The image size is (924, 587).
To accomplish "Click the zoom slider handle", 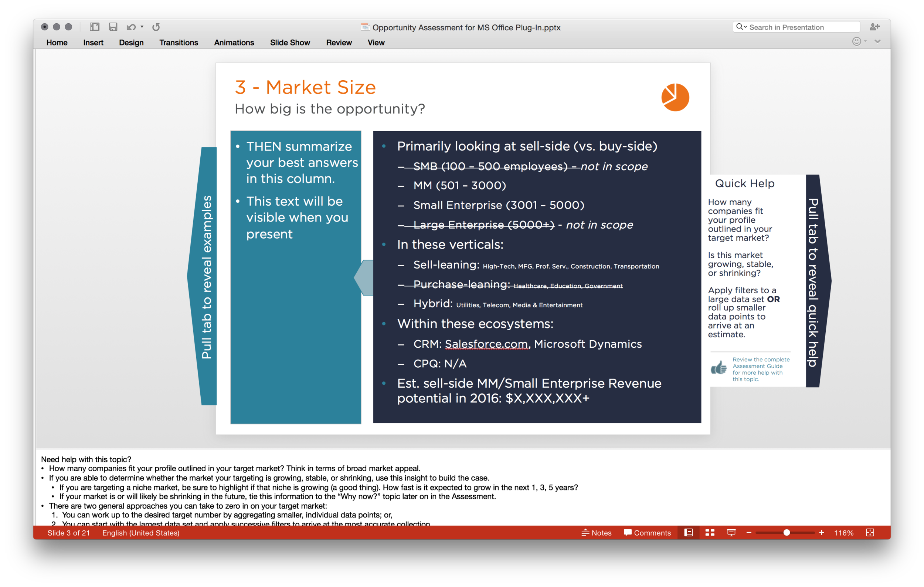I will coord(787,533).
